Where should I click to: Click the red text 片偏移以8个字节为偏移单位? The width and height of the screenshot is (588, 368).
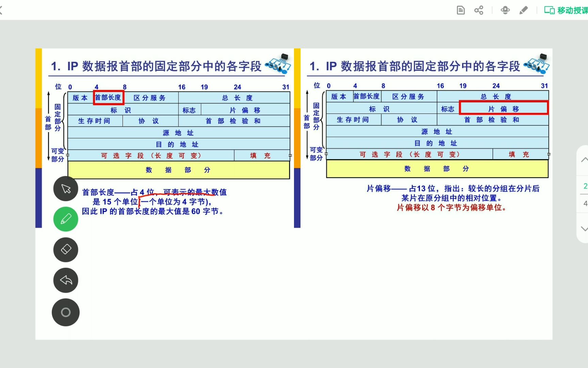[451, 208]
